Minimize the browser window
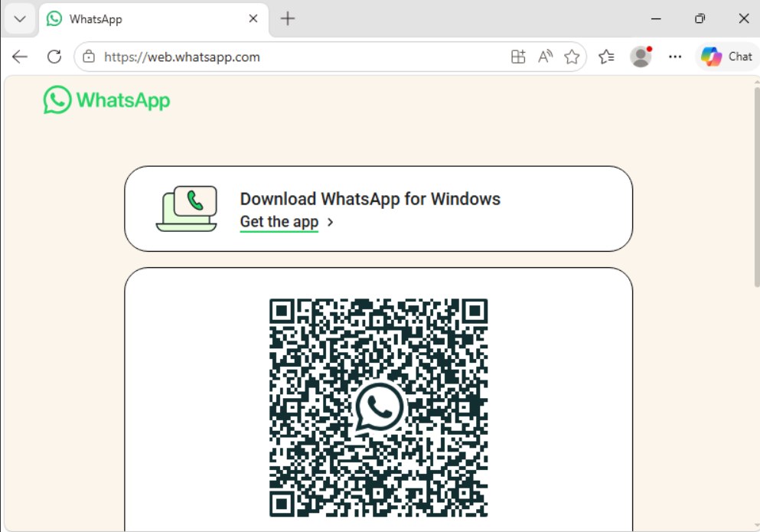760x532 pixels. coord(656,19)
